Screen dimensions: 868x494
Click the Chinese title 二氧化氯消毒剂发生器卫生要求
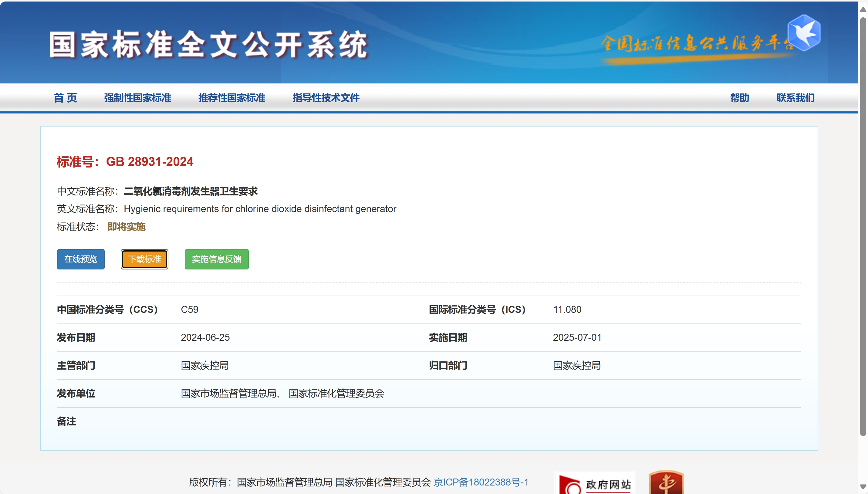[191, 191]
